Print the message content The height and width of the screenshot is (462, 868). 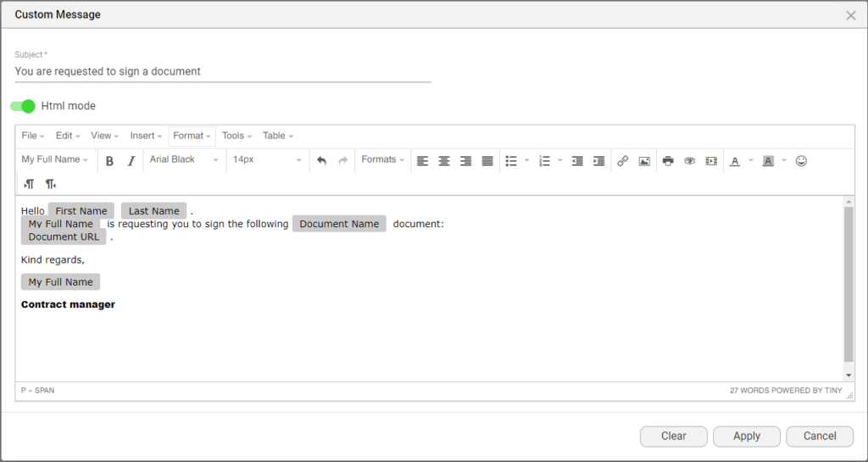(x=668, y=161)
